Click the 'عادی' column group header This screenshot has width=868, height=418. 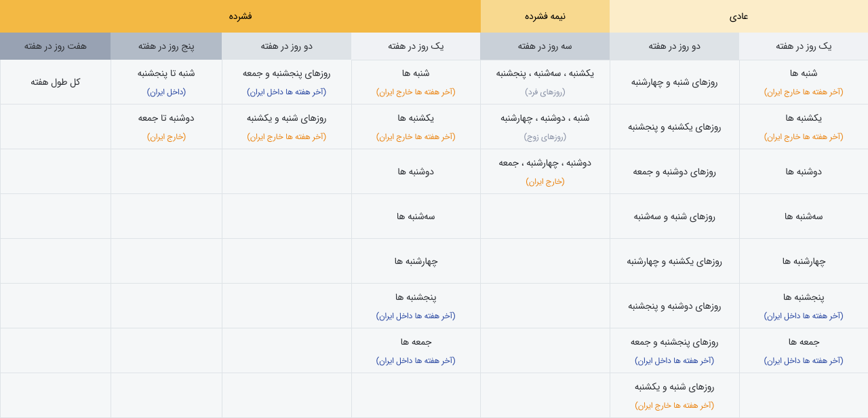738,16
